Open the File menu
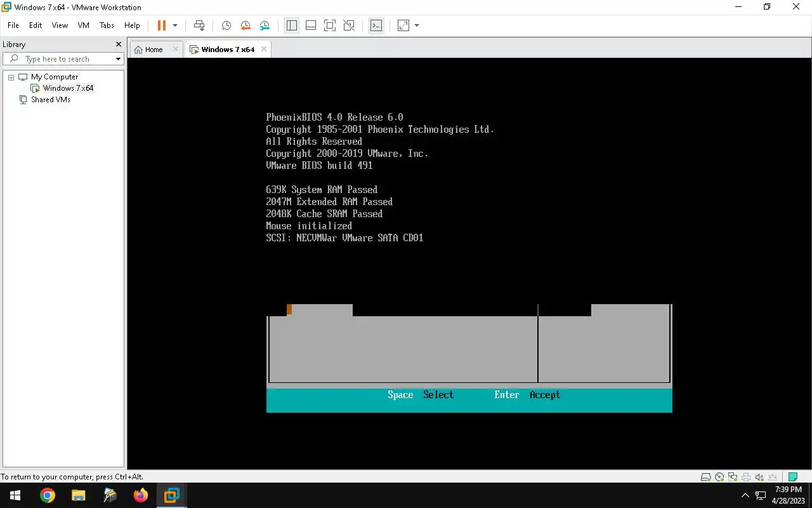Image resolution: width=812 pixels, height=508 pixels. coord(13,25)
